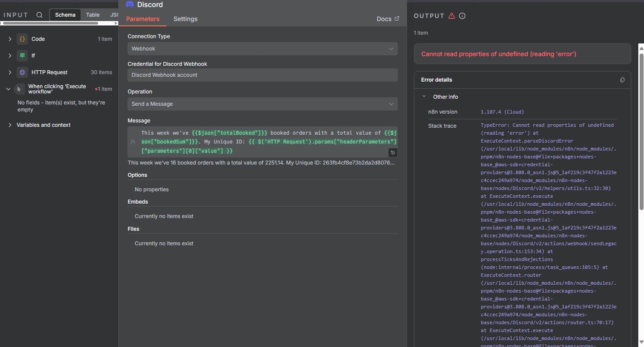Copy error details with the copy icon
Viewport: 644px width, 347px height.
[x=622, y=80]
